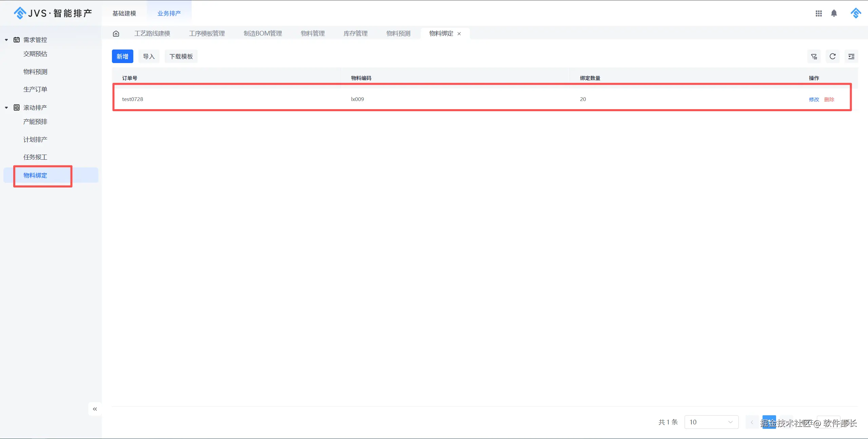
Task: Click the 下载模板 button
Action: coord(181,57)
